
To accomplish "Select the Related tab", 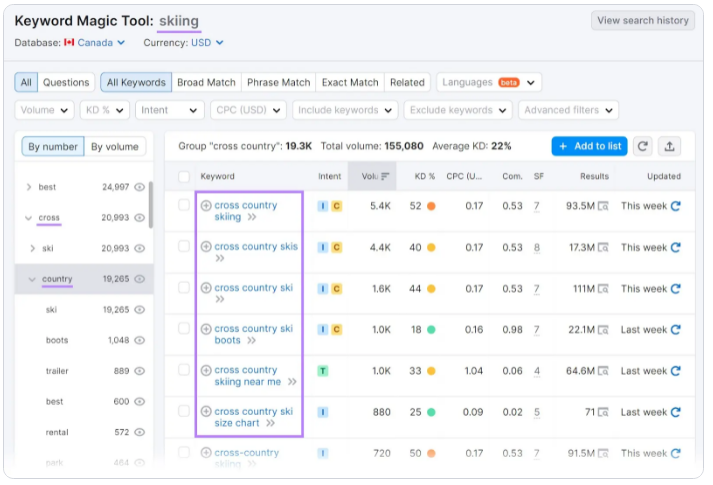I will pyautogui.click(x=407, y=82).
